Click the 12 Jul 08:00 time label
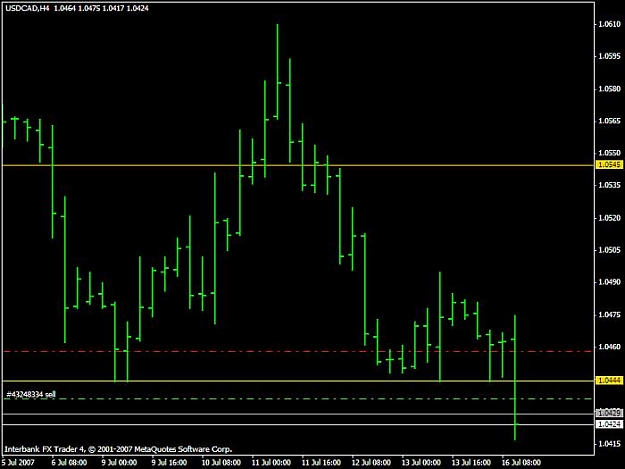Image resolution: width=625 pixels, height=469 pixels. tap(371, 463)
